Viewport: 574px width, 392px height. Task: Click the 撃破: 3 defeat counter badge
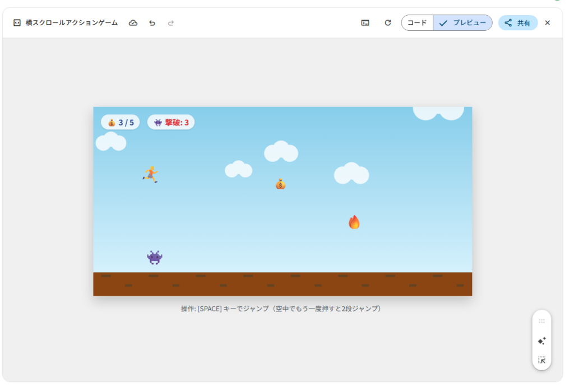(x=171, y=122)
